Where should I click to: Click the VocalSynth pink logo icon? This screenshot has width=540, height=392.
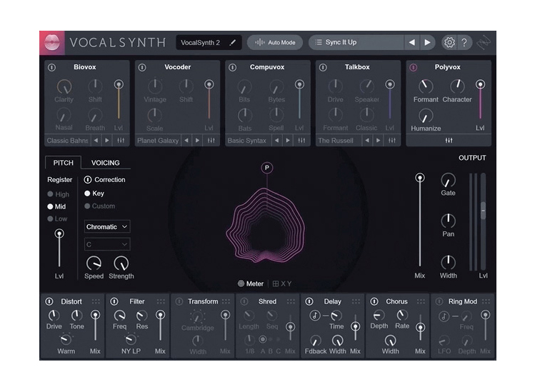click(52, 43)
